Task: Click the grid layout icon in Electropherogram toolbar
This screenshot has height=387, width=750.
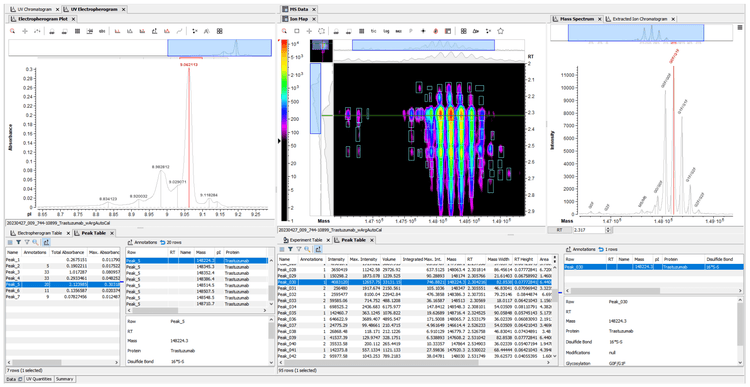Action: [x=220, y=31]
